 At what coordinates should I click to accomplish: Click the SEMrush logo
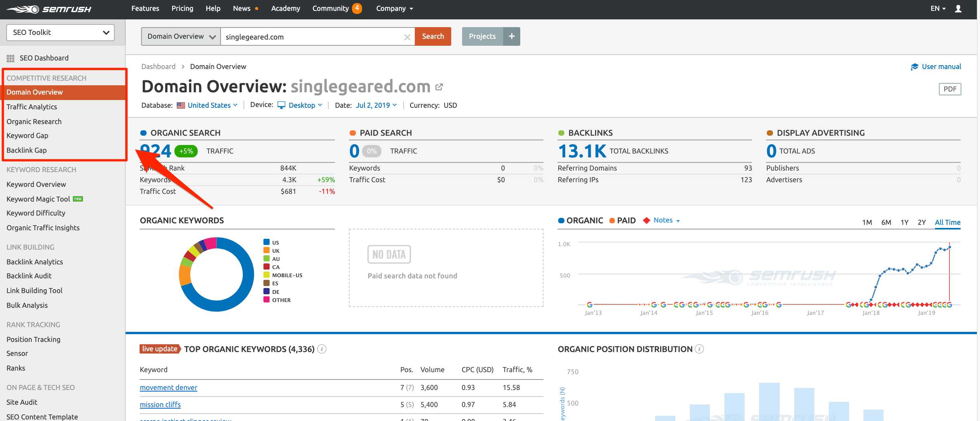click(49, 9)
